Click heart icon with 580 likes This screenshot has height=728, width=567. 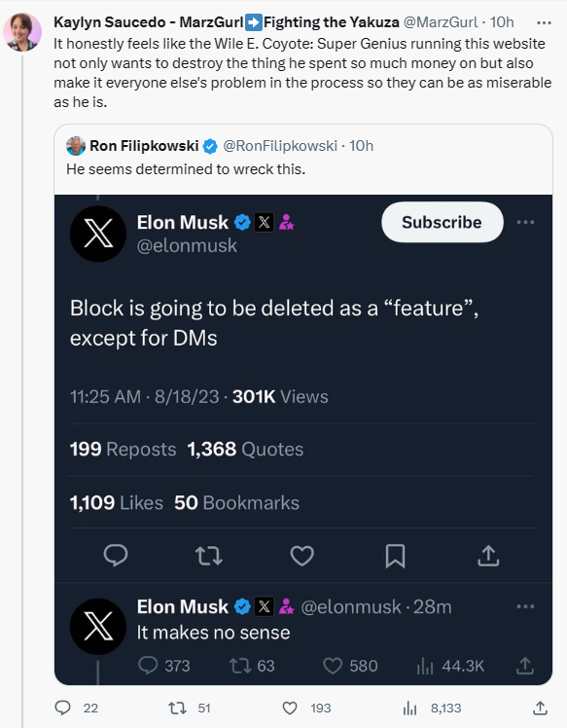[x=333, y=666]
